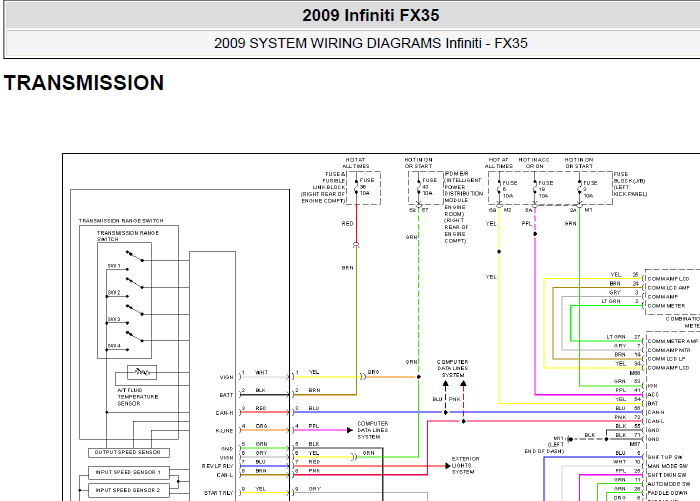Click the "TRANSMISSION" section heading

[x=84, y=83]
